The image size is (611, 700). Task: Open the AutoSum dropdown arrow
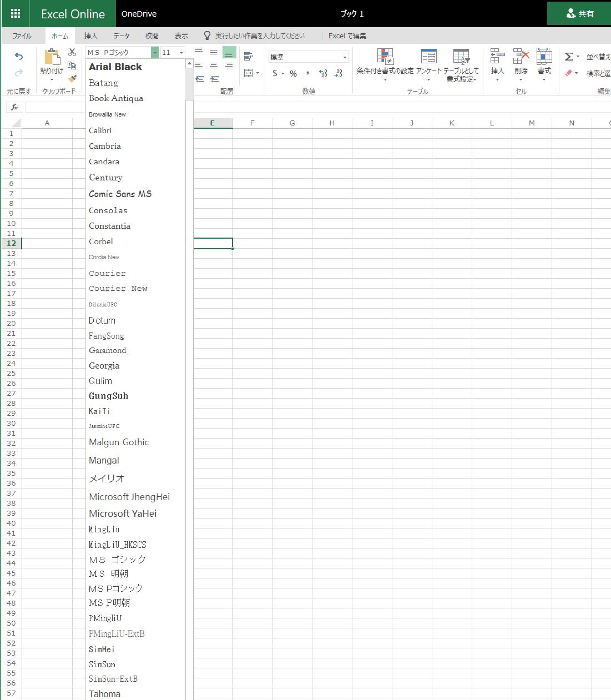click(x=578, y=57)
